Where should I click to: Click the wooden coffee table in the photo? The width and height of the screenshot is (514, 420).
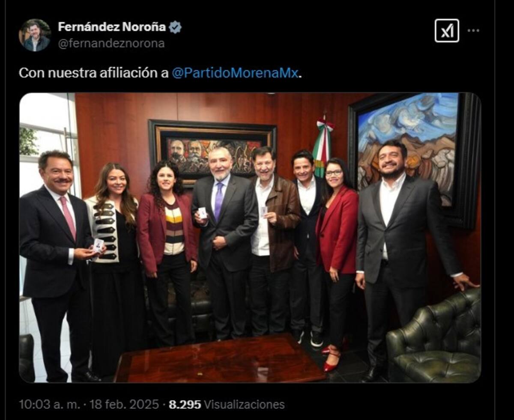pos(219,359)
